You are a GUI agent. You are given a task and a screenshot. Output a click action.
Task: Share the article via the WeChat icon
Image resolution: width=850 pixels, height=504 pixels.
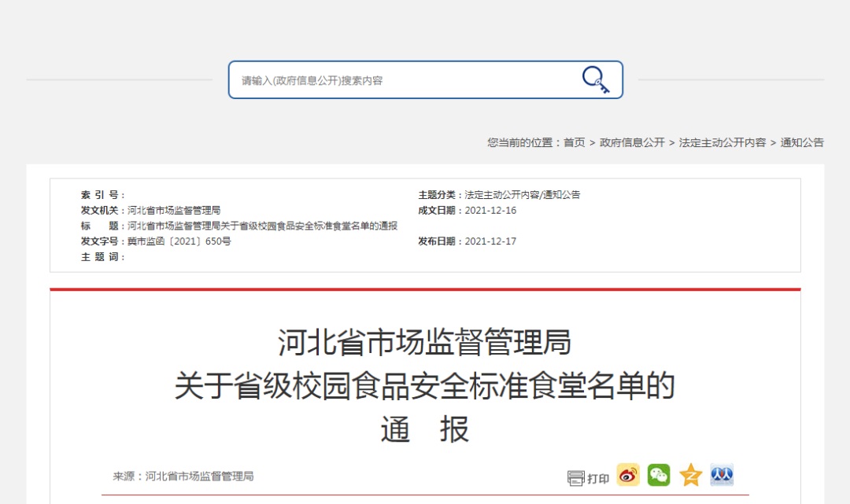coord(660,476)
